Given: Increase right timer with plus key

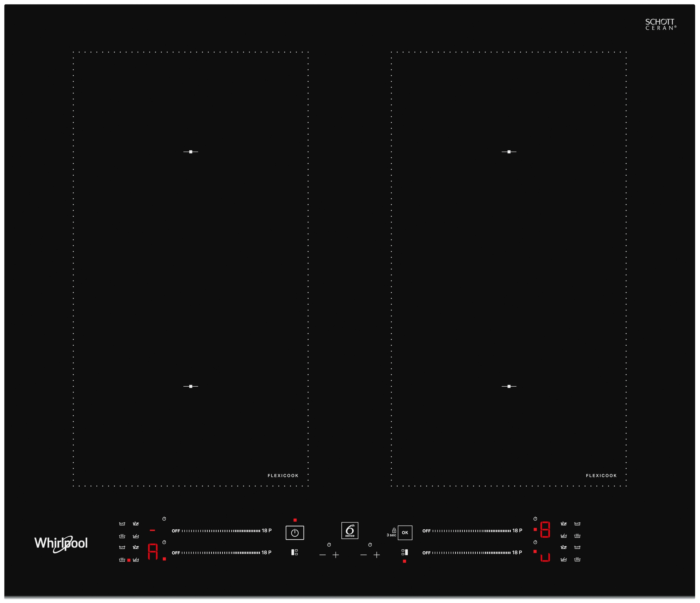Looking at the screenshot, I should pos(377,555).
